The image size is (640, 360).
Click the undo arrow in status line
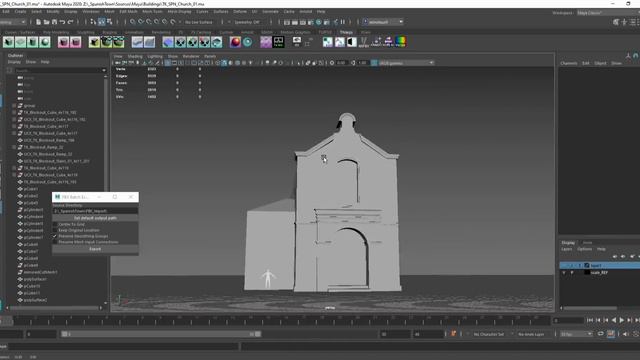click(x=62, y=22)
